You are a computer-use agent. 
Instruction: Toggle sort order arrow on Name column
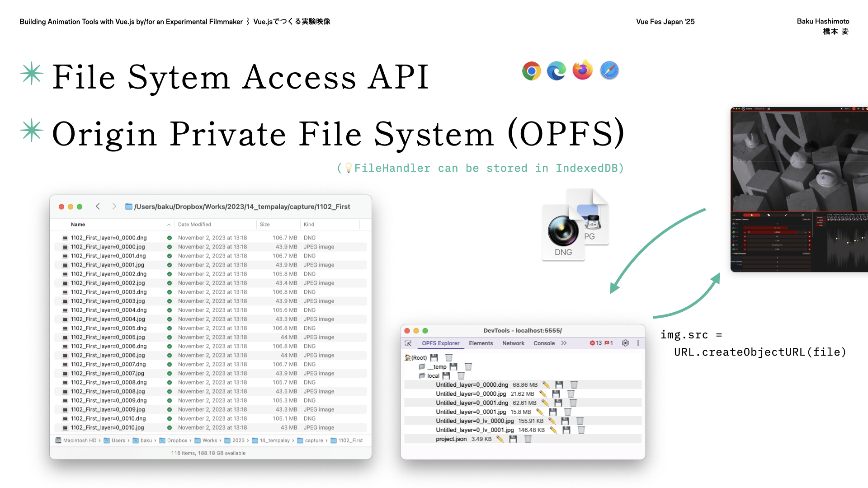click(x=169, y=225)
